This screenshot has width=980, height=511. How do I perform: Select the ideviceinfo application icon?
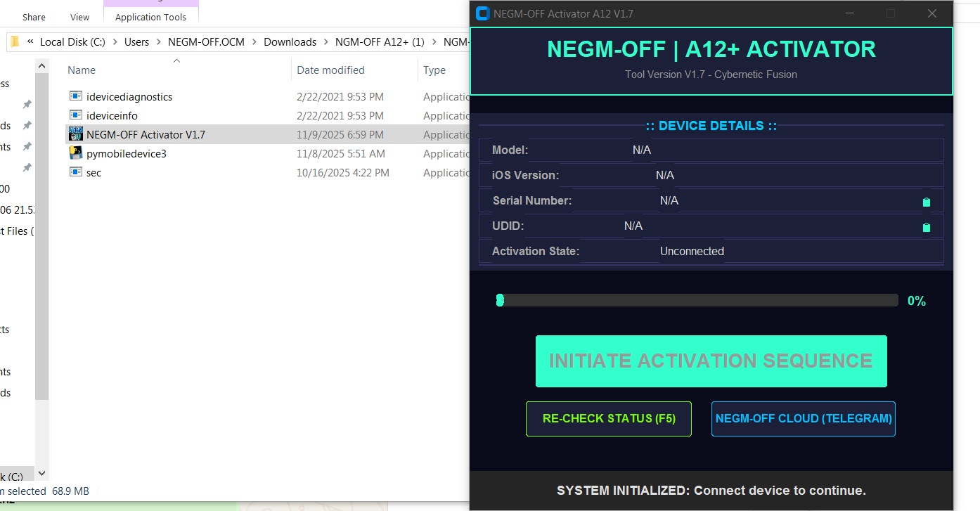[76, 115]
